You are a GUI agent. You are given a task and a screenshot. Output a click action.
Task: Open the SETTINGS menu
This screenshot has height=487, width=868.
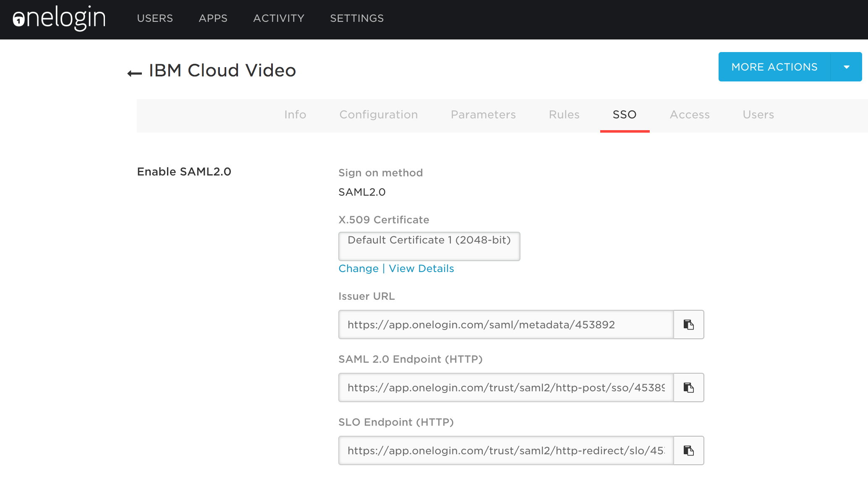pyautogui.click(x=357, y=18)
